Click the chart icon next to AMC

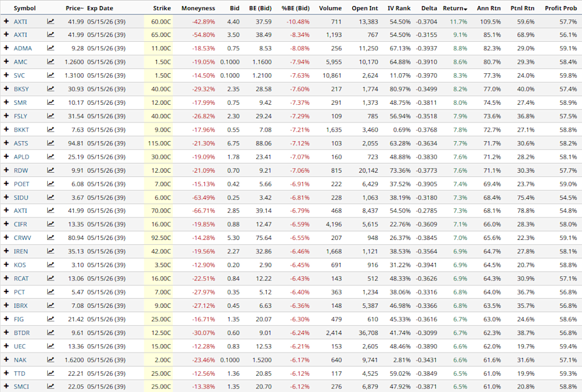coord(50,62)
